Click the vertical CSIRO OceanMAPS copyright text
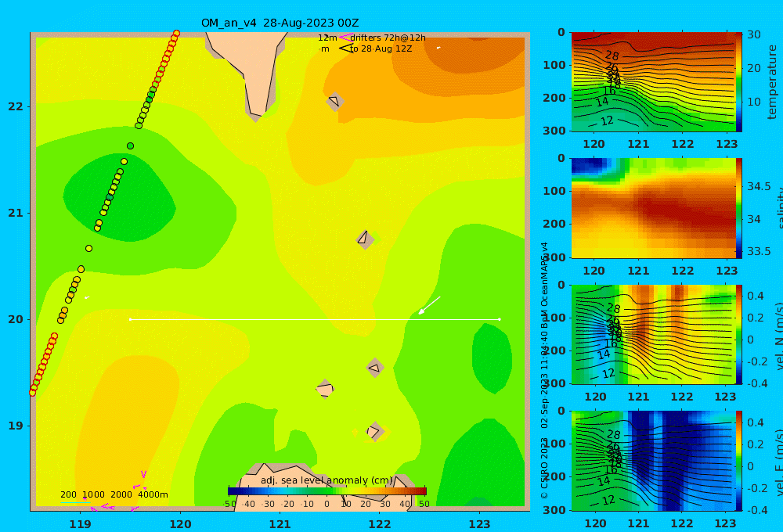Viewport: 783px width, 532px height. pos(544,370)
